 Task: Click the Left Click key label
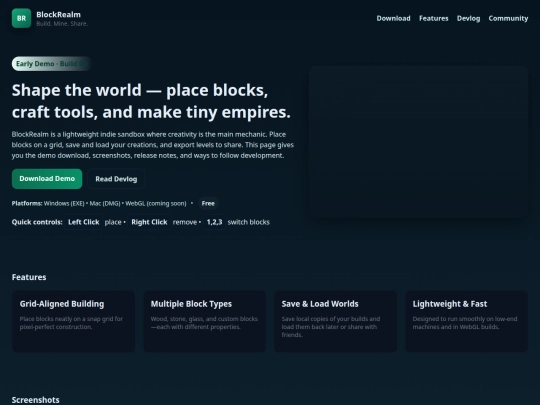coord(84,222)
